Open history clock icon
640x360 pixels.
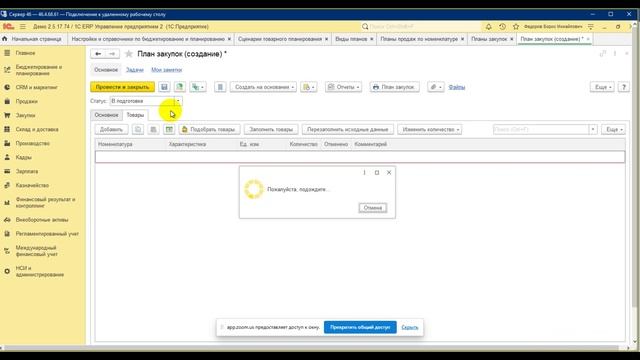tap(502, 27)
